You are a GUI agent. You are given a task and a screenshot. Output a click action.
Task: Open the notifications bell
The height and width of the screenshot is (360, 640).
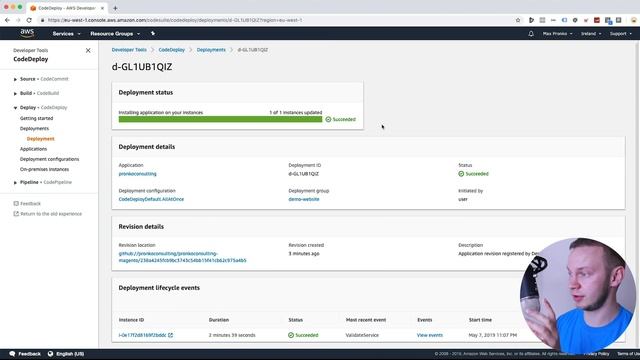[531, 34]
